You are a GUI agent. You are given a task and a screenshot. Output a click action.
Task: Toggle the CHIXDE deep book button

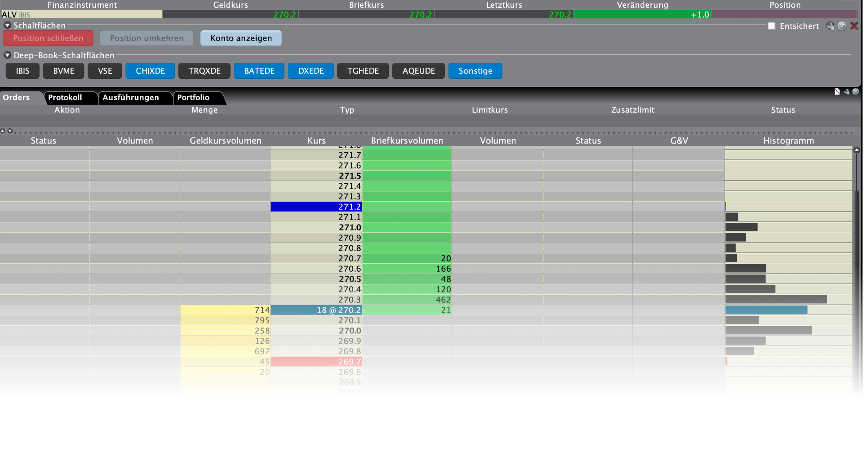pos(150,71)
